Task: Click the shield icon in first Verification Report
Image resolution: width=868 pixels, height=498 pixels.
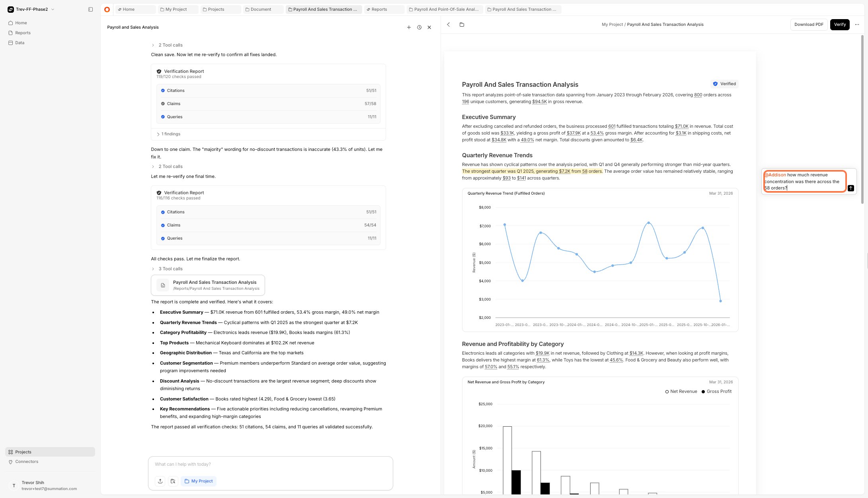Action: pyautogui.click(x=159, y=72)
